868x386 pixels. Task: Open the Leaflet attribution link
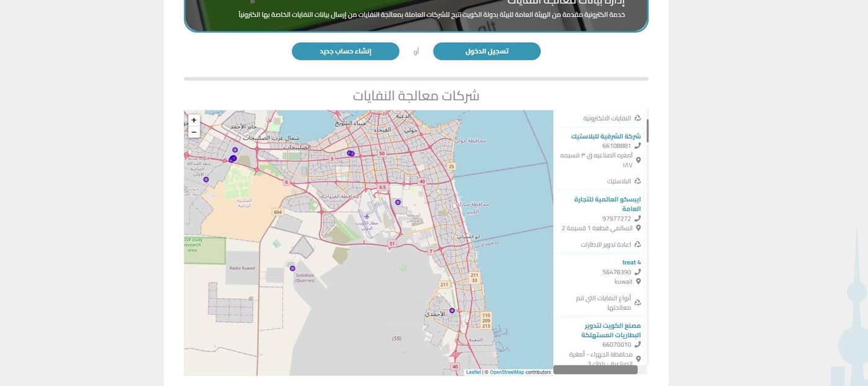click(x=473, y=372)
